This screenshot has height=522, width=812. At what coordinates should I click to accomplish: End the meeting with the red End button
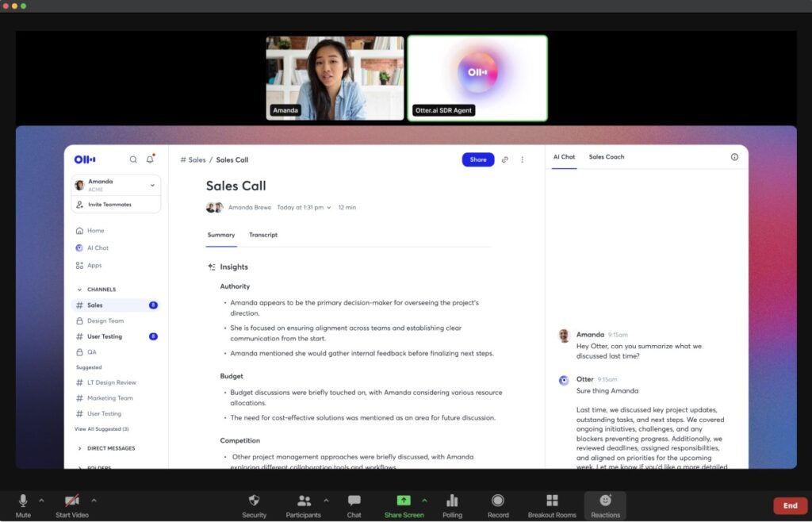click(x=791, y=505)
